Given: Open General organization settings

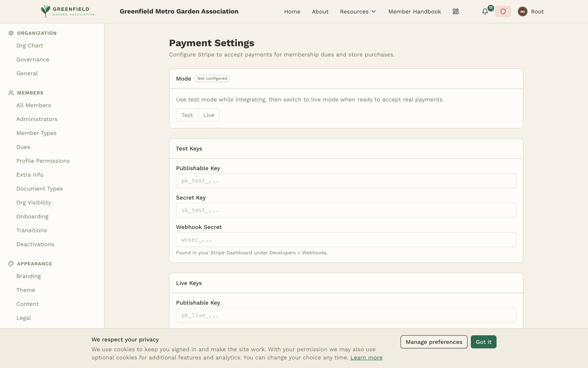Looking at the screenshot, I should click(x=27, y=73).
